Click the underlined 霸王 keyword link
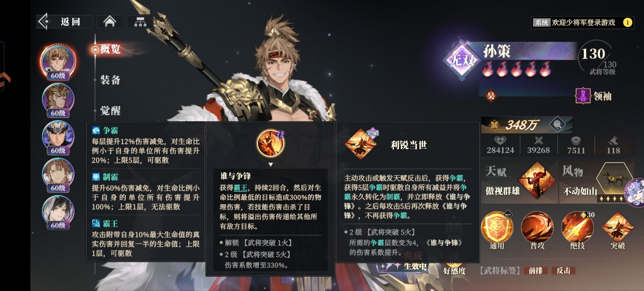The width and height of the screenshot is (644, 291). 240,188
